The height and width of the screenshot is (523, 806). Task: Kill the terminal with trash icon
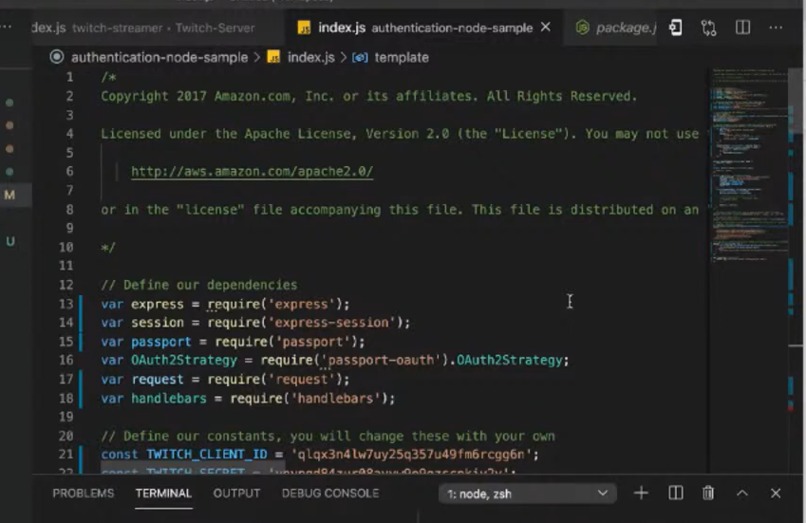708,493
